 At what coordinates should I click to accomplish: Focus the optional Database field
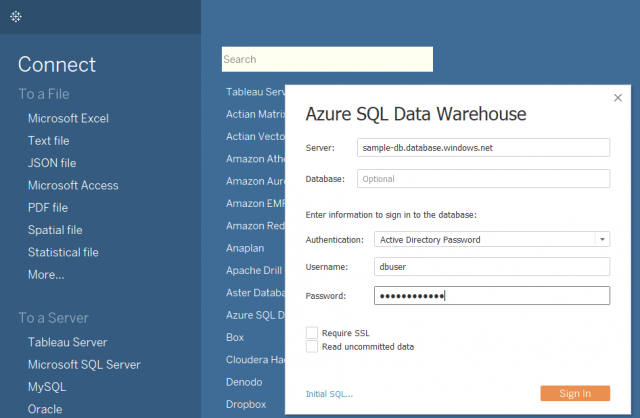pos(483,178)
